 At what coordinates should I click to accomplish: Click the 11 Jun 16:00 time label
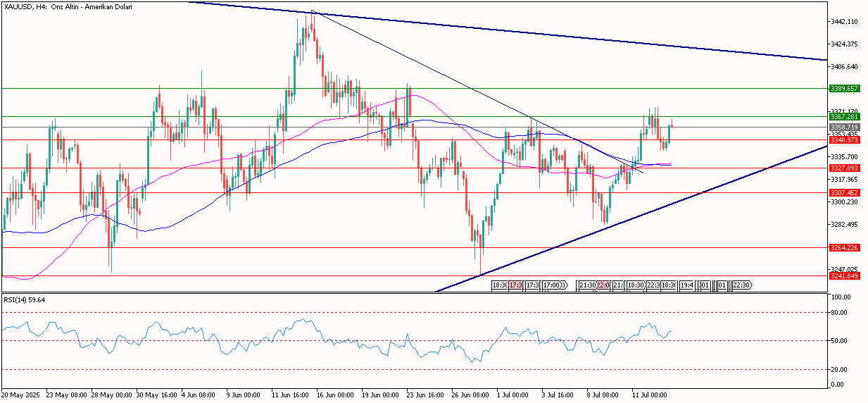[291, 395]
